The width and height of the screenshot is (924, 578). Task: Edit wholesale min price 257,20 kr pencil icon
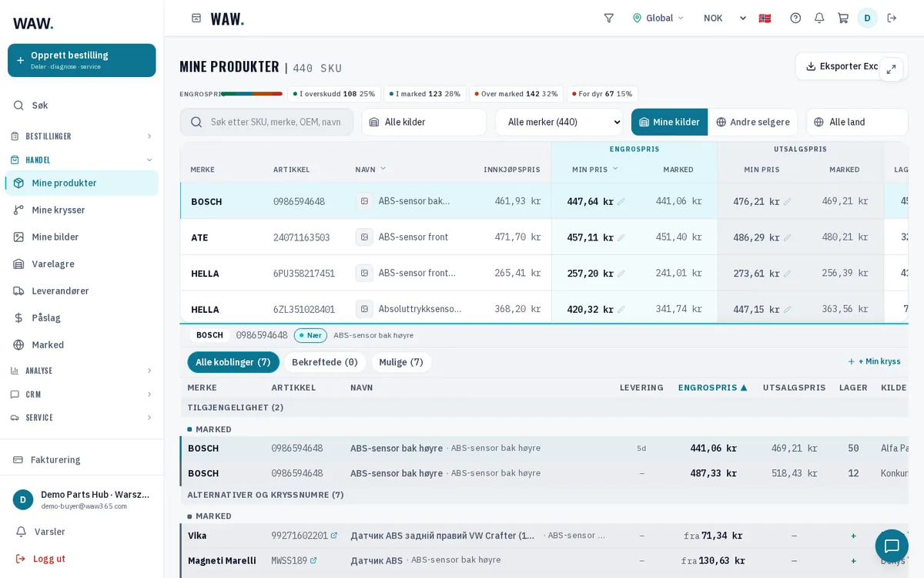coord(621,274)
